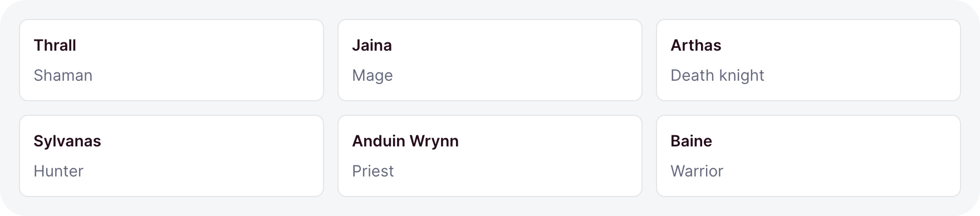This screenshot has width=980, height=216.
Task: Pick the Baine card
Action: (808, 156)
